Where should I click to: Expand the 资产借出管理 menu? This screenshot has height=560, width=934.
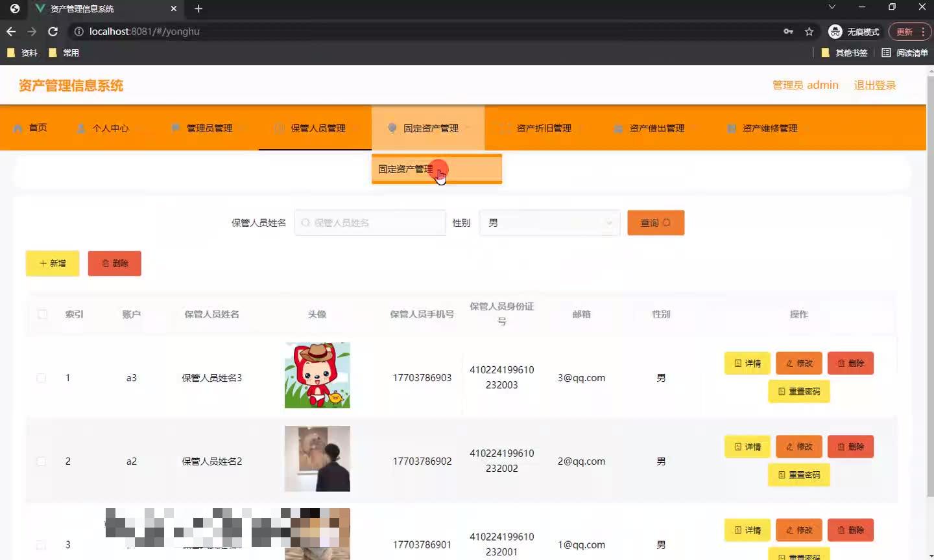(656, 128)
